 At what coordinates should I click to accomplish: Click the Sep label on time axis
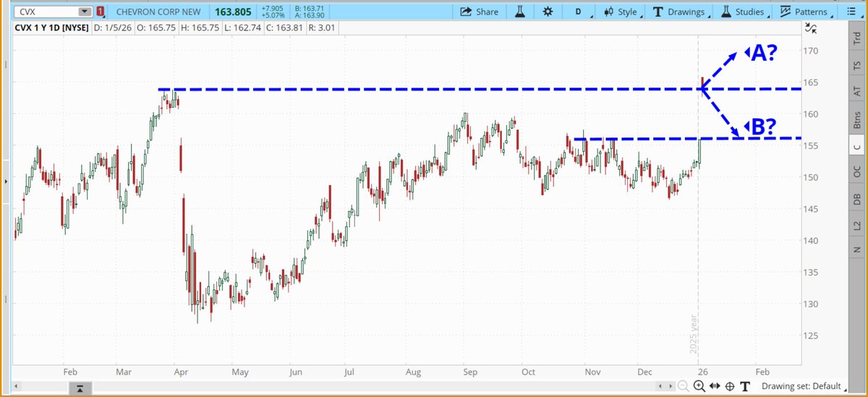(470, 371)
